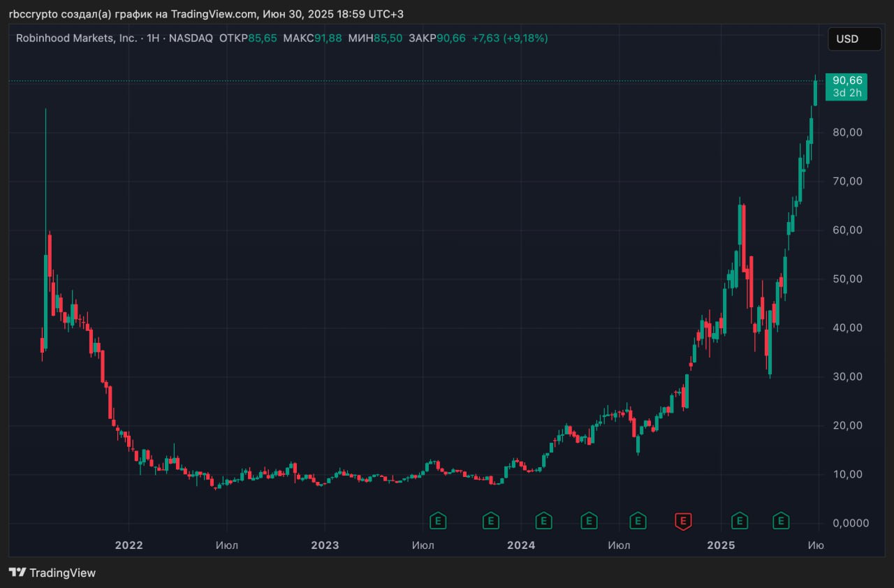Click the 2023 time axis label

pyautogui.click(x=325, y=545)
